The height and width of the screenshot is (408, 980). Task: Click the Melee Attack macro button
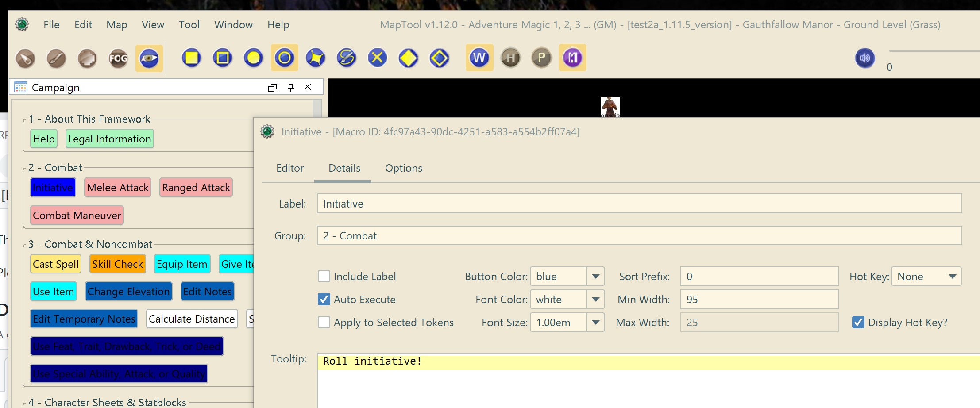(117, 187)
